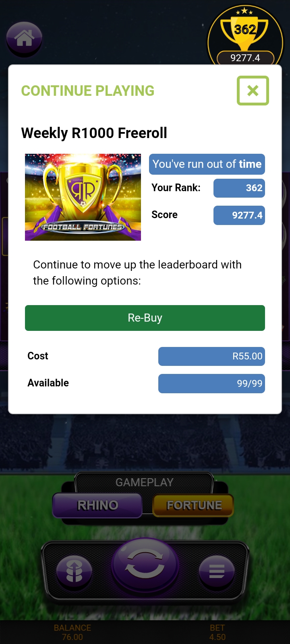Viewport: 290px width, 644px height.
Task: Click the Weekly R1000 Freeroll title
Action: tap(94, 133)
